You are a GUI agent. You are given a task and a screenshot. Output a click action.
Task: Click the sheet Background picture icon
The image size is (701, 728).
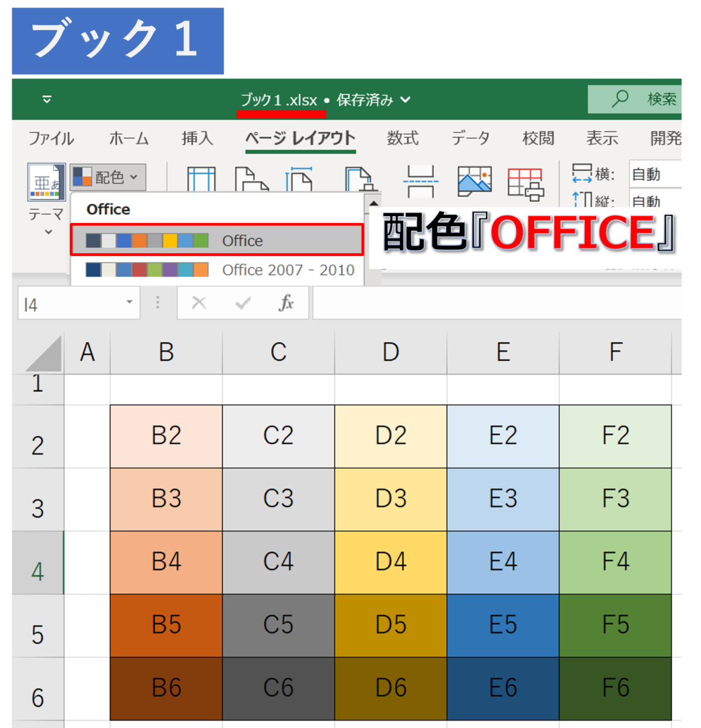[474, 181]
